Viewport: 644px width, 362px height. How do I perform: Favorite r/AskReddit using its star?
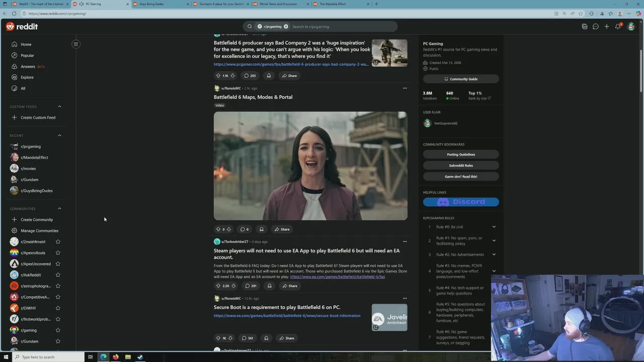click(x=58, y=275)
